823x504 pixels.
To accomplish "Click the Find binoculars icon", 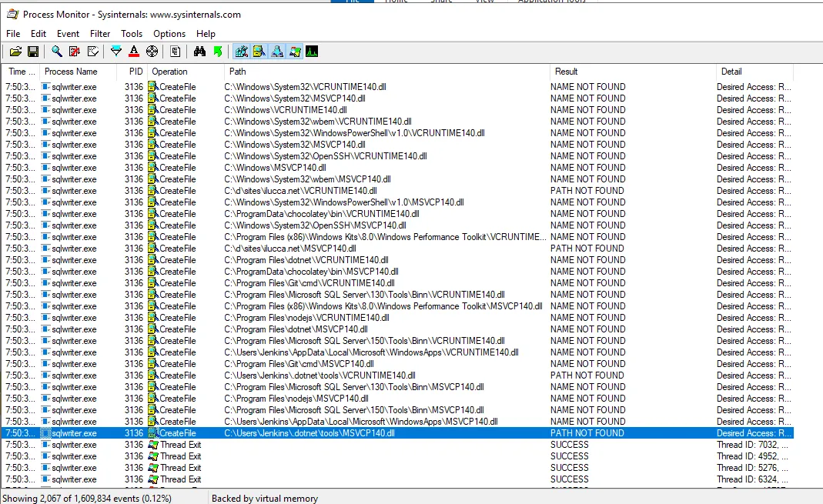I will tap(199, 52).
